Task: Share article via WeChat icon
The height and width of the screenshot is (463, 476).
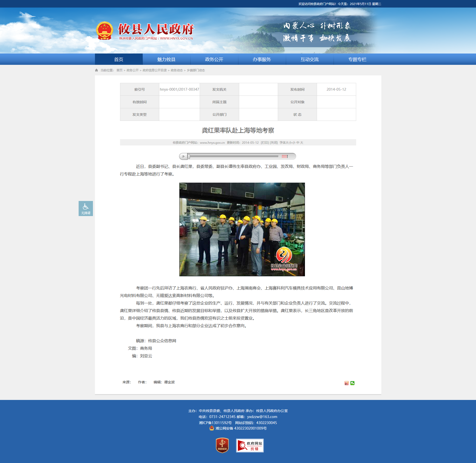Action: click(x=352, y=383)
